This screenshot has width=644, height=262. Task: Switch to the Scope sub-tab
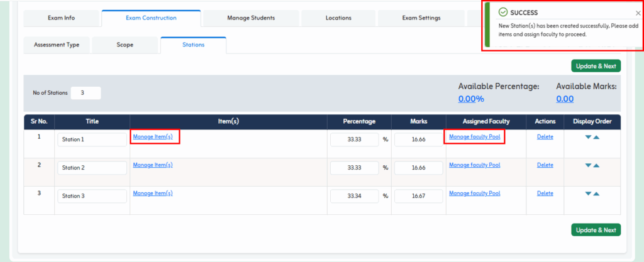tap(125, 45)
